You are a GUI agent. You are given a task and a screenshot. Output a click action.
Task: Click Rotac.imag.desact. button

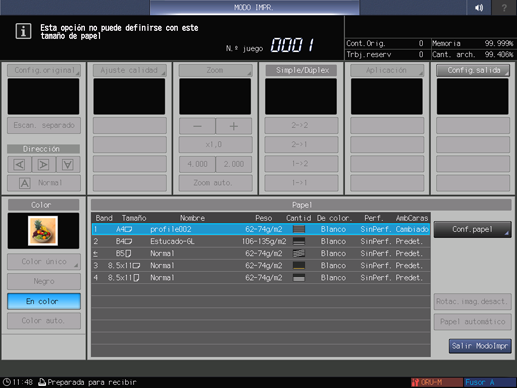click(x=472, y=302)
